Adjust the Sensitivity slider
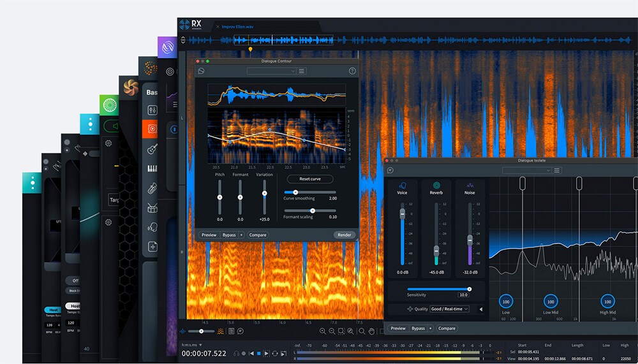The image size is (638, 364). 439,289
